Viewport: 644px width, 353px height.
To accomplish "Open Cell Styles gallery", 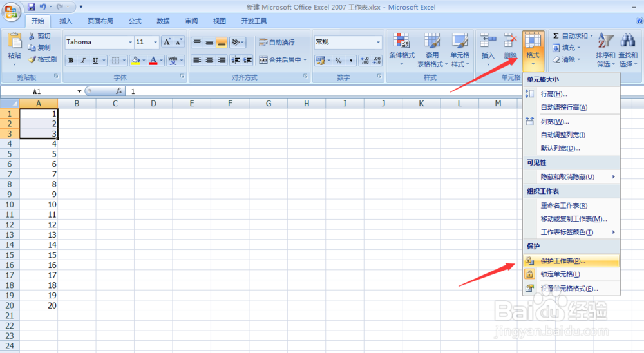I will tap(460, 50).
